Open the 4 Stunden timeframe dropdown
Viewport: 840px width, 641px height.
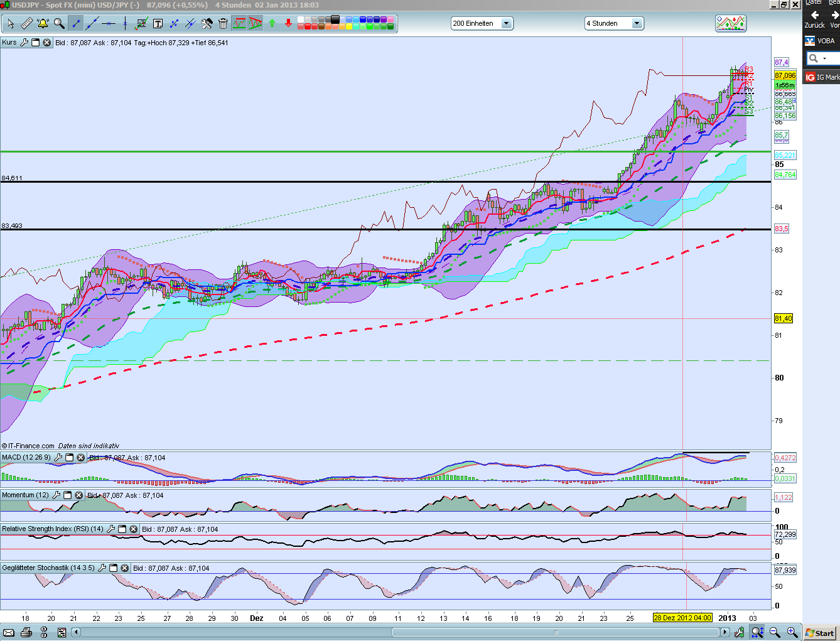pyautogui.click(x=637, y=24)
